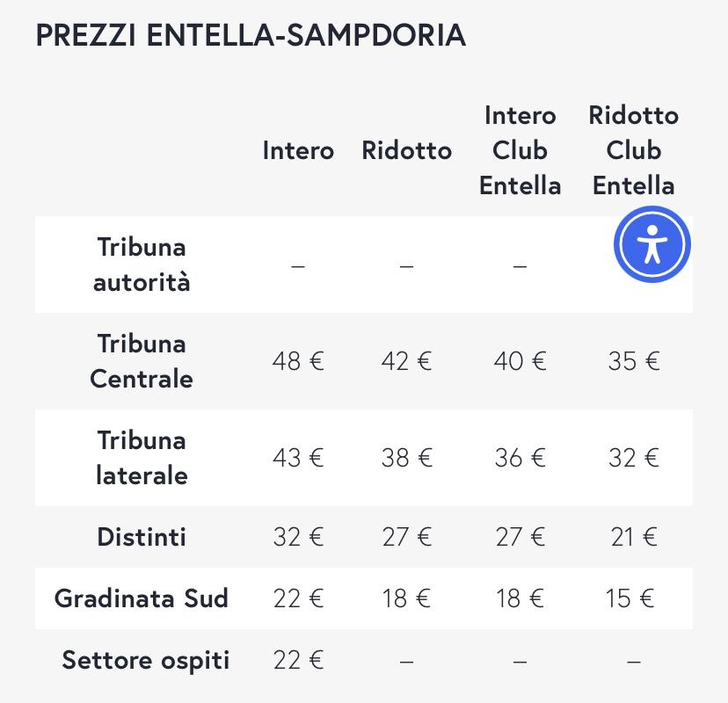Click the Intero Club Entella header
This screenshot has height=703, width=728.
[x=520, y=150]
